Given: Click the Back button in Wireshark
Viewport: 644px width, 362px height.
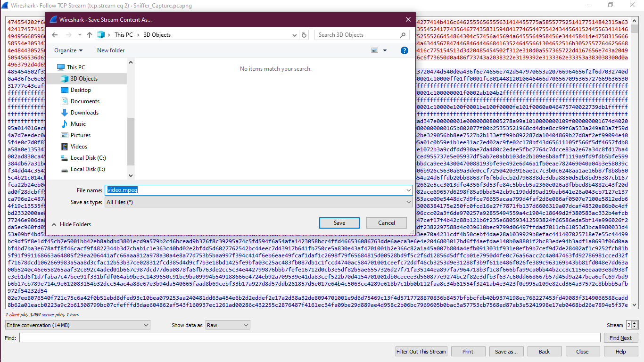Looking at the screenshot, I should [545, 352].
